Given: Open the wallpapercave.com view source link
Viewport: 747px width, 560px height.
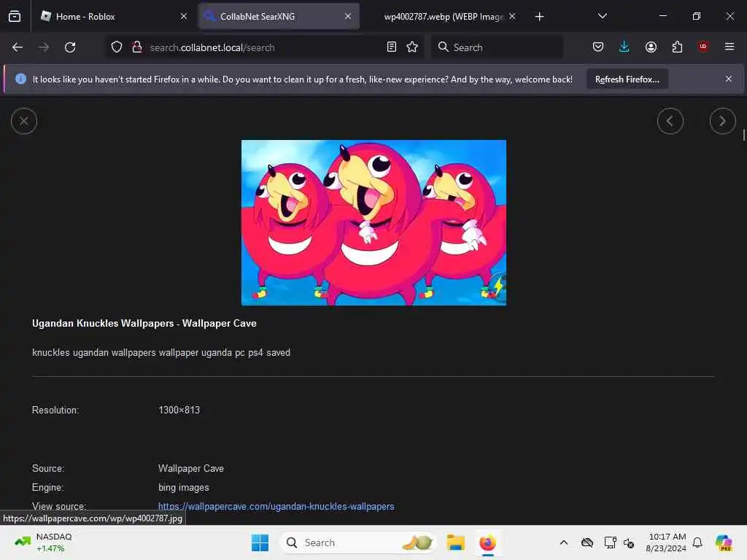Looking at the screenshot, I should 276,506.
